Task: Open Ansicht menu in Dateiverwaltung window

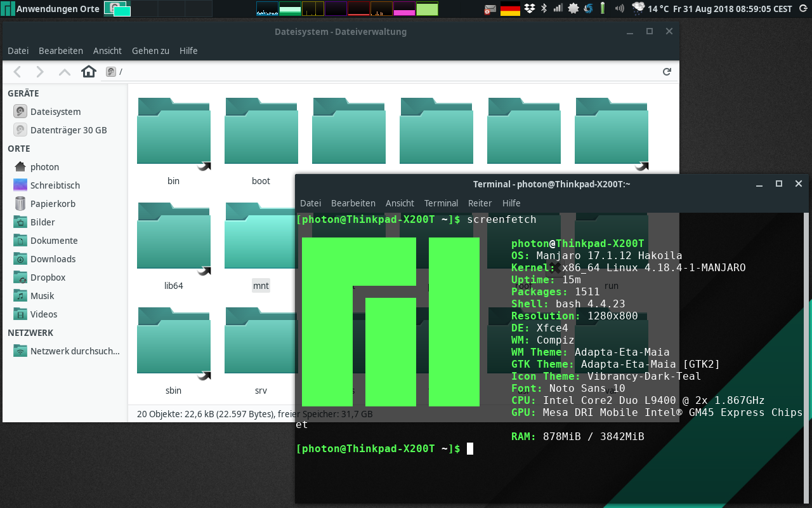Action: tap(107, 51)
